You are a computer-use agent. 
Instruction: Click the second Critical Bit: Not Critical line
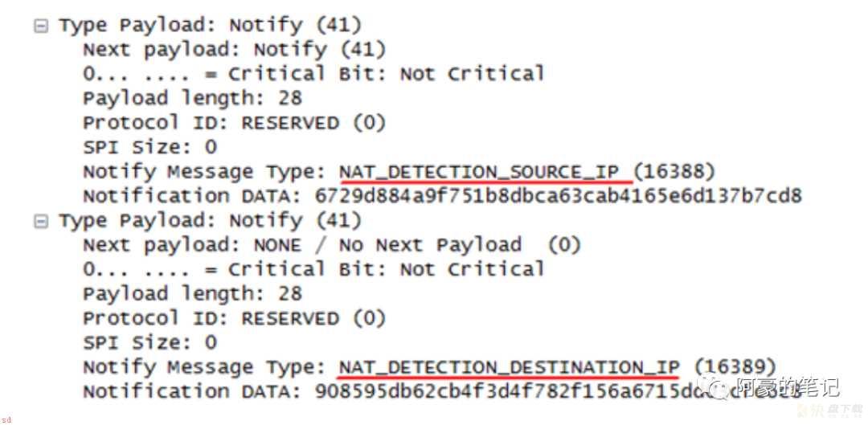[314, 269]
